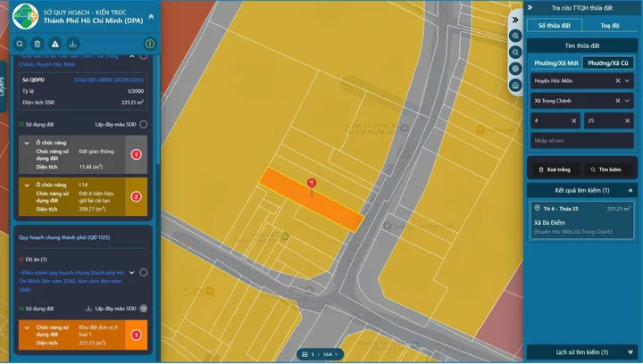Collapse the Kết quả tìm kiếm section

click(x=630, y=190)
